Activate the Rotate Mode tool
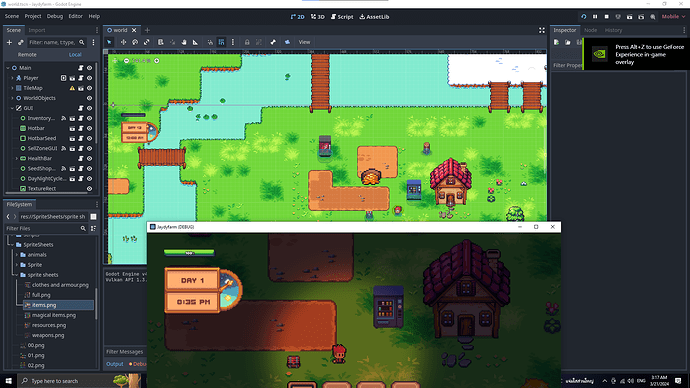 coord(135,42)
